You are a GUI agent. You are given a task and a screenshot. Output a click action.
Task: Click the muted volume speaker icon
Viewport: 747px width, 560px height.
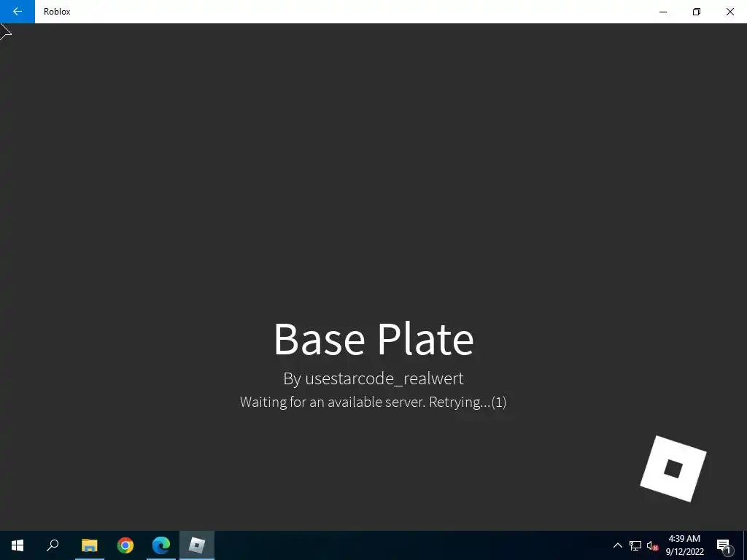(x=652, y=545)
